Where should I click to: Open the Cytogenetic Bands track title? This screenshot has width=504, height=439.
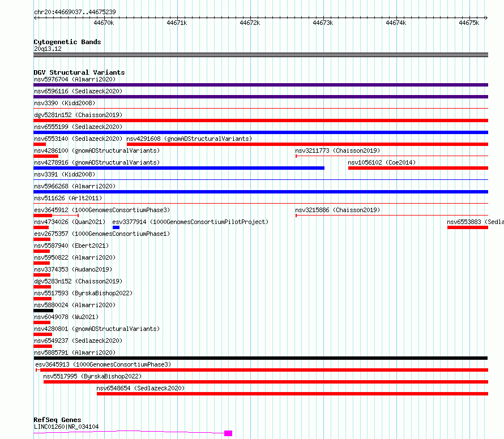pos(67,42)
